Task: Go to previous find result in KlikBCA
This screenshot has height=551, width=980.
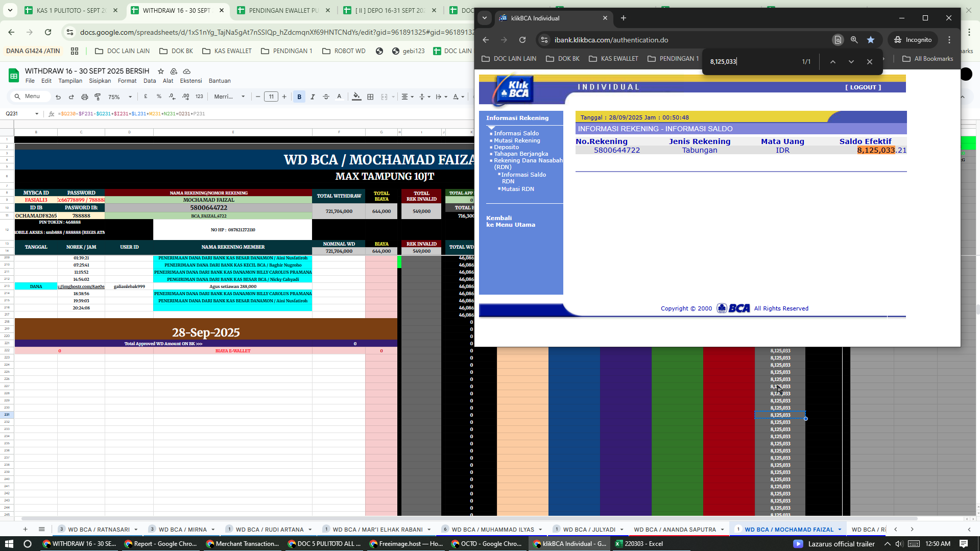Action: click(x=833, y=62)
